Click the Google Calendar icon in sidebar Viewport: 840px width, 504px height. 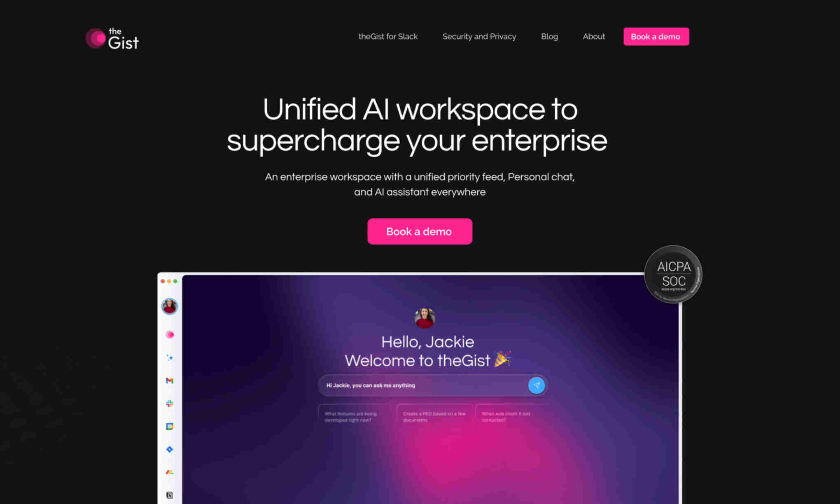point(169,426)
